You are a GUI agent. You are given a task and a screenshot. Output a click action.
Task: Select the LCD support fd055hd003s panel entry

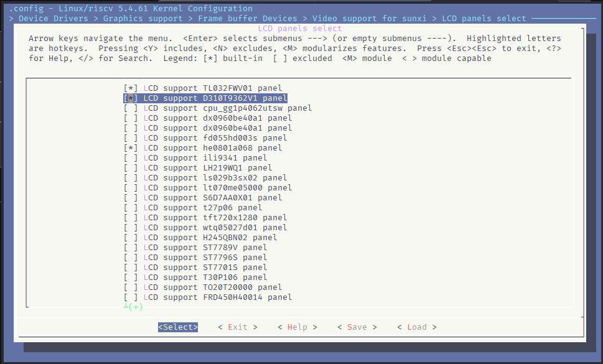tap(215, 138)
